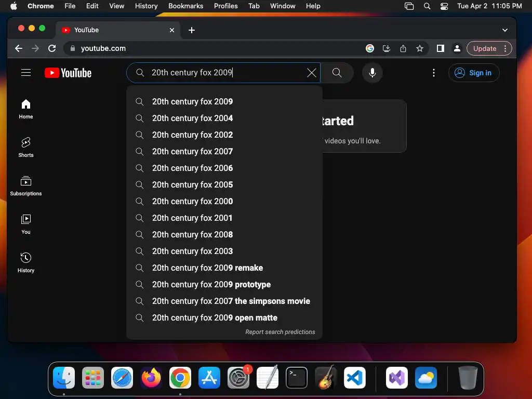Click the YouTube logo
The width and height of the screenshot is (532, 399).
(68, 73)
